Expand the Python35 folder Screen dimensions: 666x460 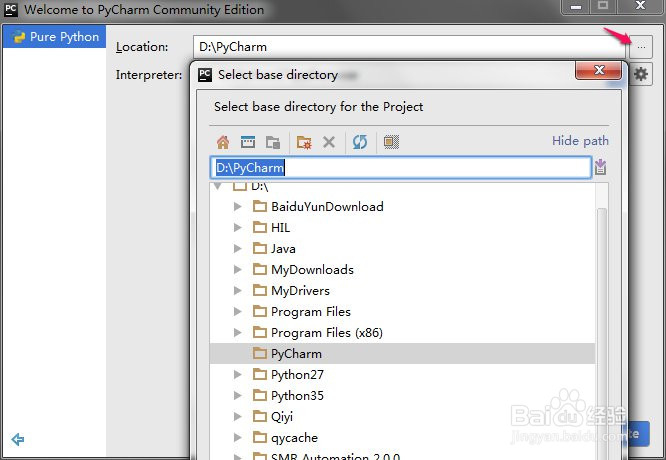[238, 395]
